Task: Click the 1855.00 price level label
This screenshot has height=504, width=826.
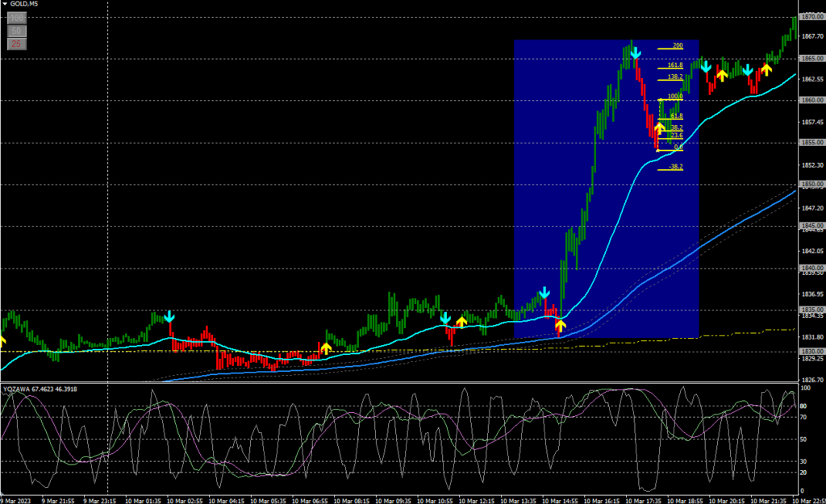Action: 812,142
